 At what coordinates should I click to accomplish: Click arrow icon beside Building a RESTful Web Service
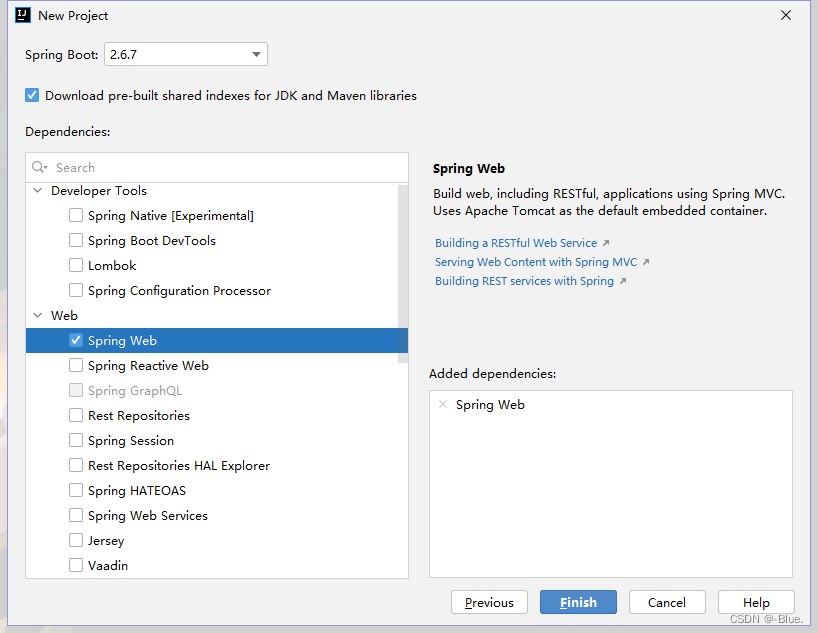[606, 243]
